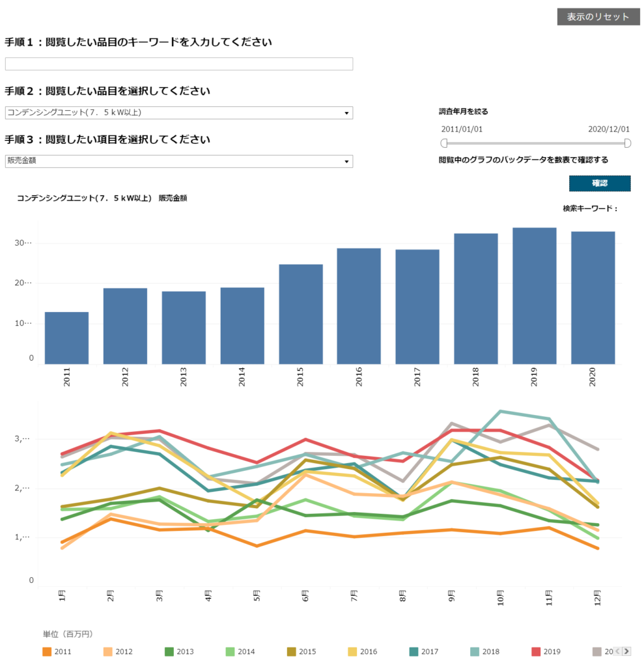Click the left handle of date slider

click(444, 143)
